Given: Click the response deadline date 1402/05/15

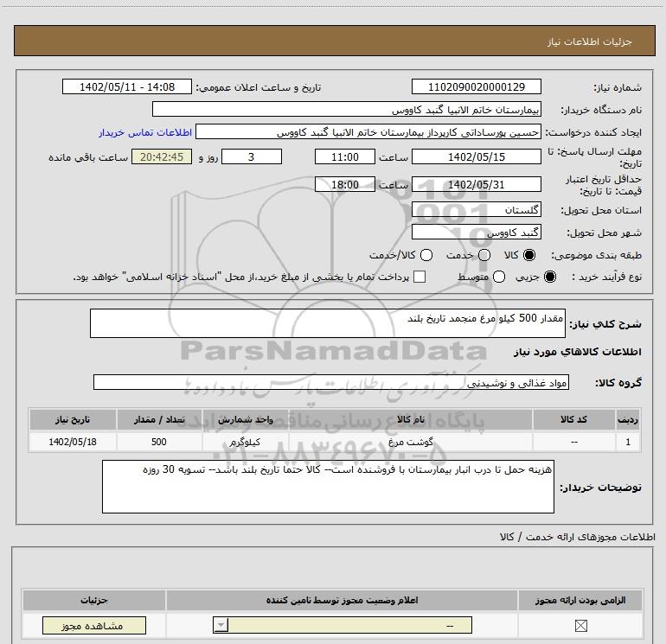Looking at the screenshot, I should pyautogui.click(x=476, y=156).
